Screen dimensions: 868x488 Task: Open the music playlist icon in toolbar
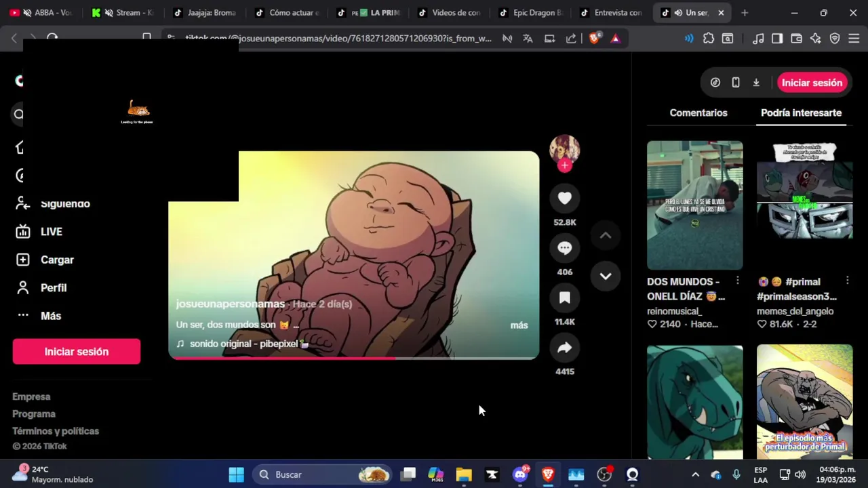point(759,39)
